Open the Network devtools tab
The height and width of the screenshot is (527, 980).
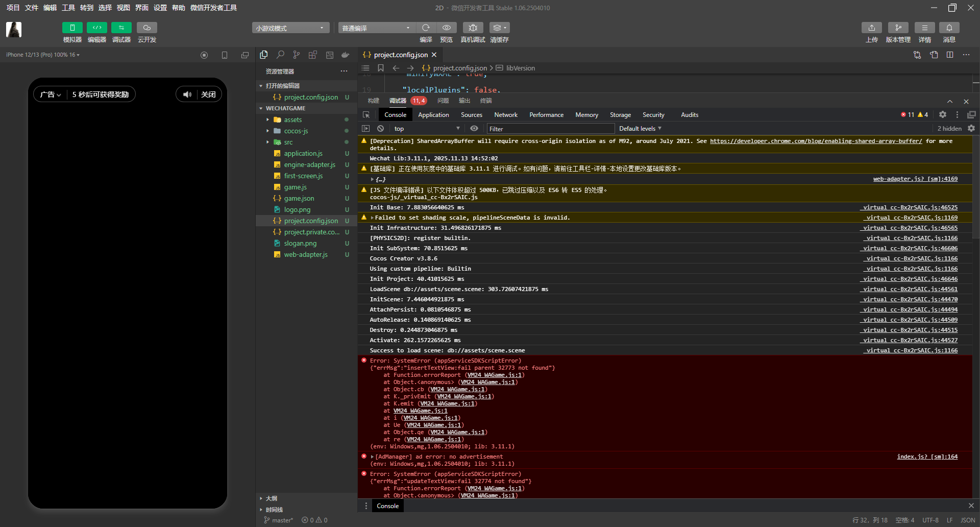click(506, 115)
